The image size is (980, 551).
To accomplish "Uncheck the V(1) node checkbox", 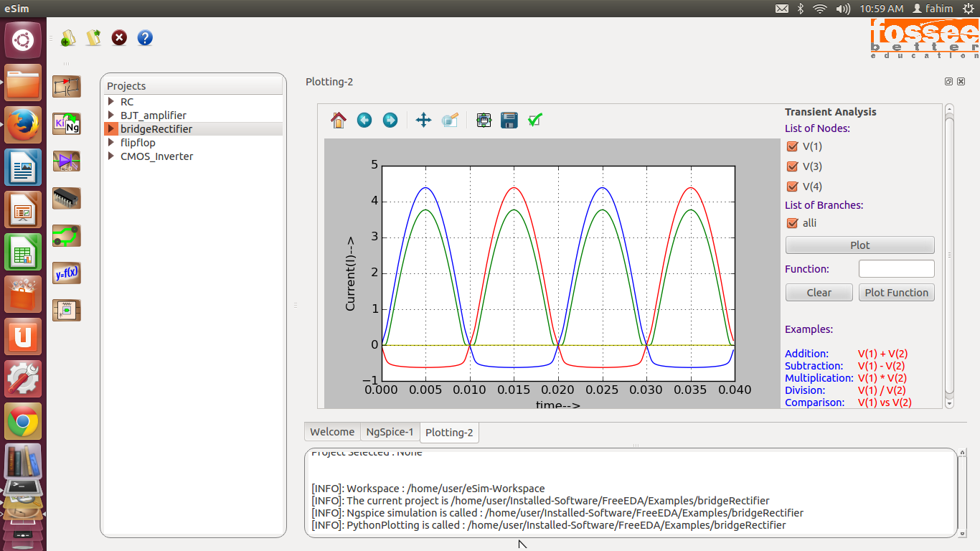I will (793, 146).
